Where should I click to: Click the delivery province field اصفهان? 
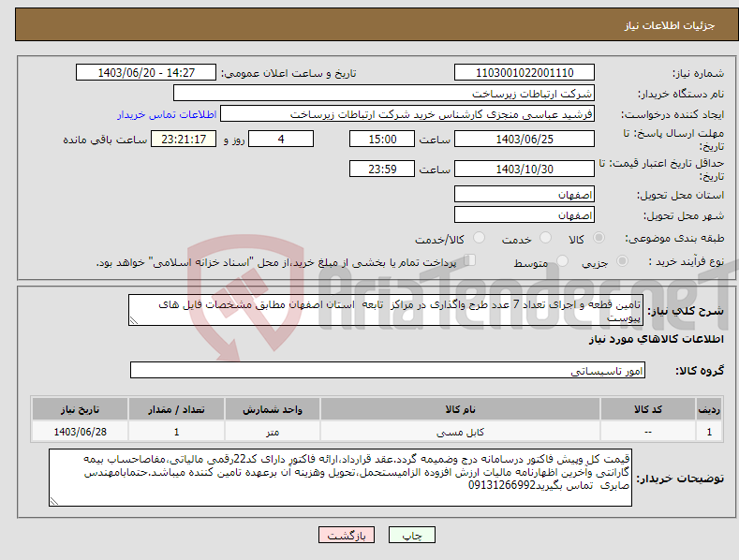click(525, 194)
